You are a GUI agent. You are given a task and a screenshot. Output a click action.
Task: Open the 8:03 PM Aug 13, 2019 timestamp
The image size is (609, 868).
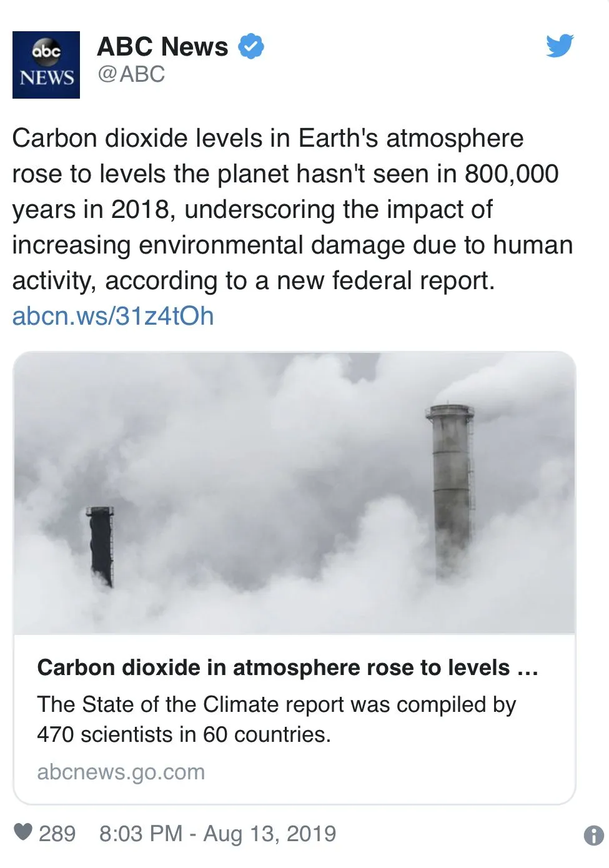217,834
